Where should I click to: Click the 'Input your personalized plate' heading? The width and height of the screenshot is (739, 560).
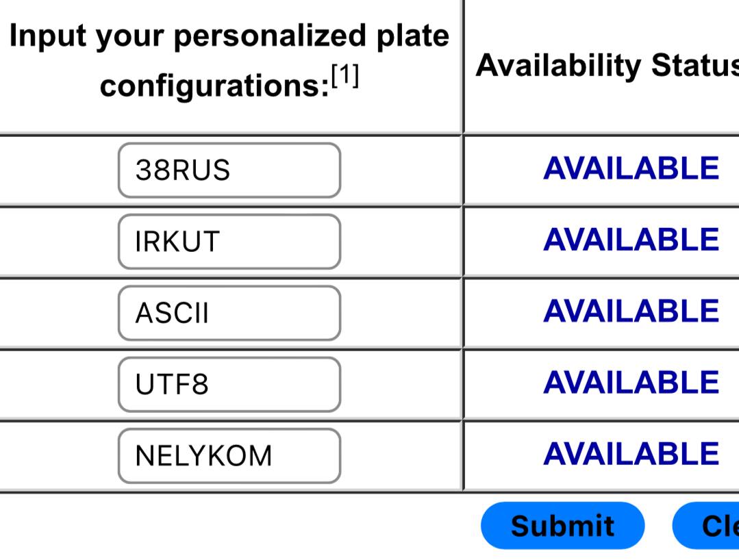click(x=229, y=36)
